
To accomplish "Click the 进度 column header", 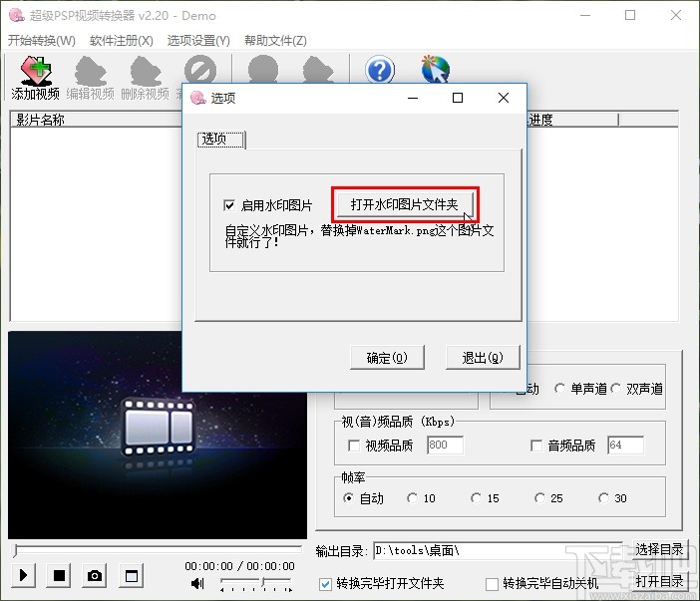I will point(572,120).
